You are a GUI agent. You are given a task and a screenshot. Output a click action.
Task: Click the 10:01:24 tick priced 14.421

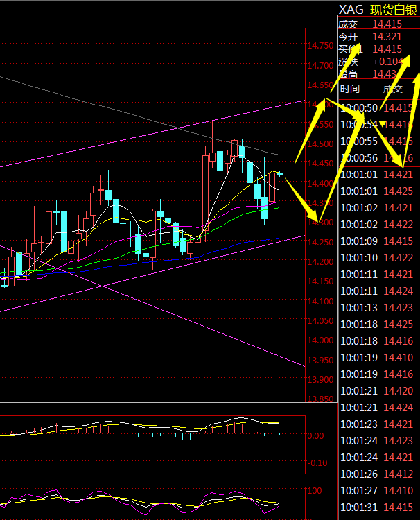tap(376, 458)
